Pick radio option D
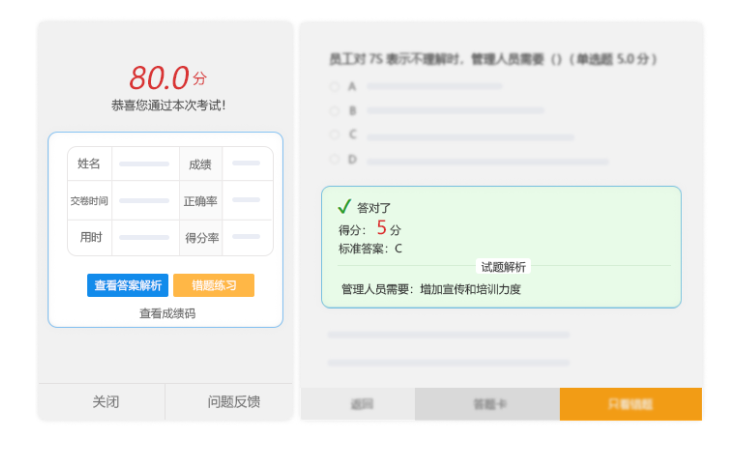Screen dimensions: 748x449 click(x=335, y=159)
